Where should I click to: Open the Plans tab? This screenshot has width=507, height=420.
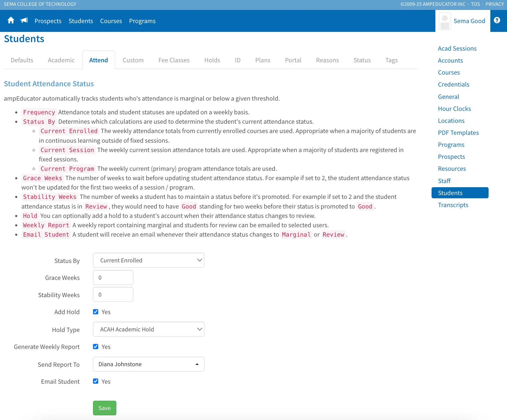pos(263,60)
